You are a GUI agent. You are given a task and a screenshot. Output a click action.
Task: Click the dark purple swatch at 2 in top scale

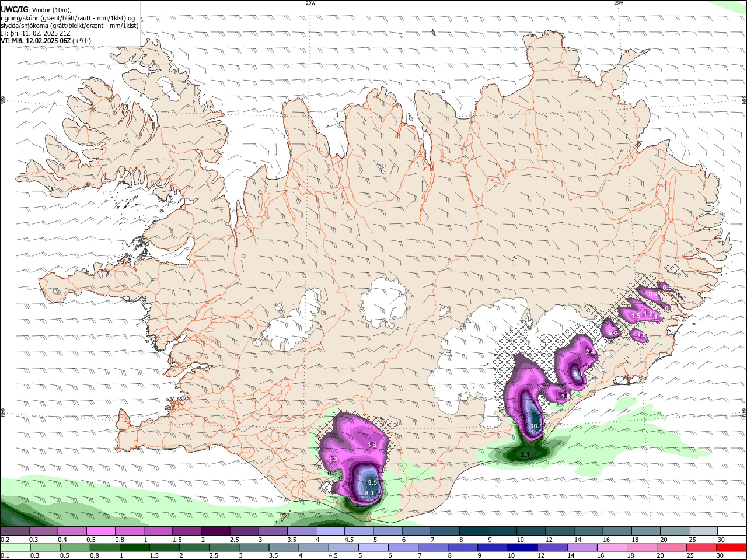point(215,531)
